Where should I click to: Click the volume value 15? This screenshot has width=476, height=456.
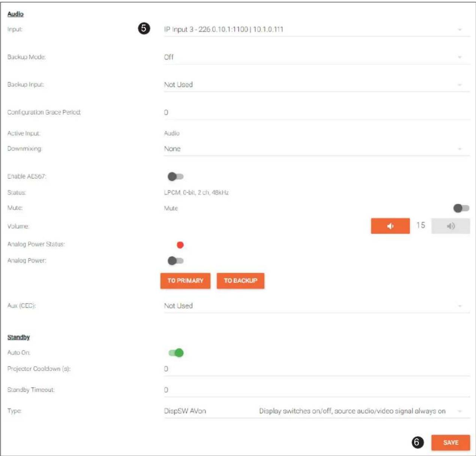click(421, 225)
